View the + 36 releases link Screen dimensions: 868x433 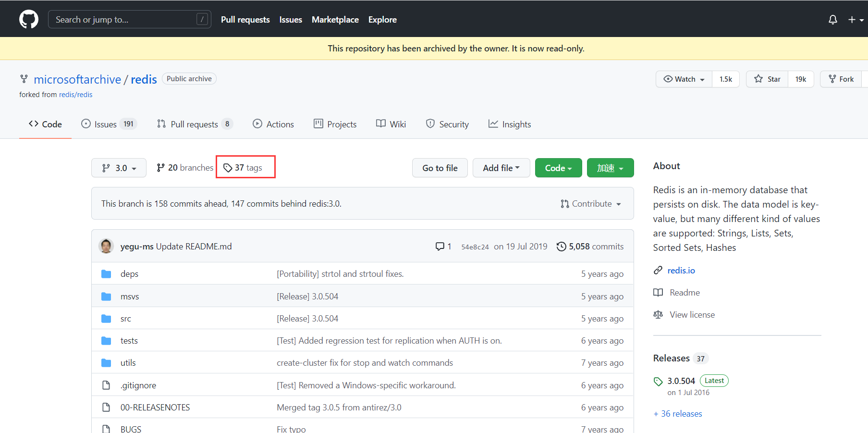tap(678, 414)
